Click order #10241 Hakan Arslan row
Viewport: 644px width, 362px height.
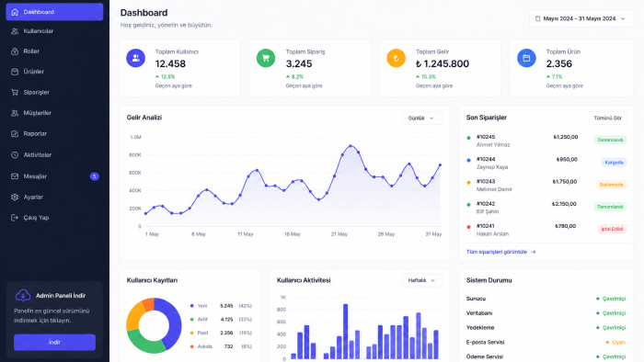[546, 230]
